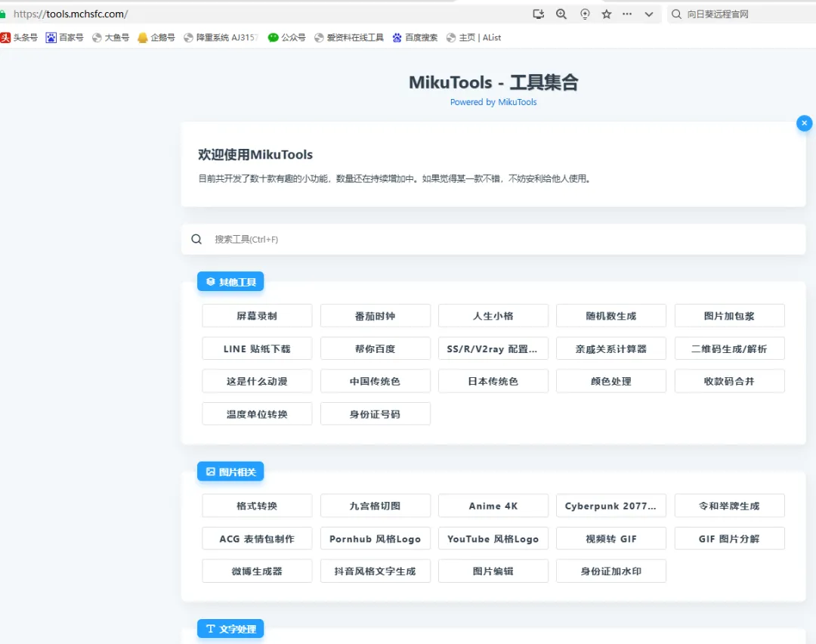Click the Powered by MikuTools link

click(493, 102)
